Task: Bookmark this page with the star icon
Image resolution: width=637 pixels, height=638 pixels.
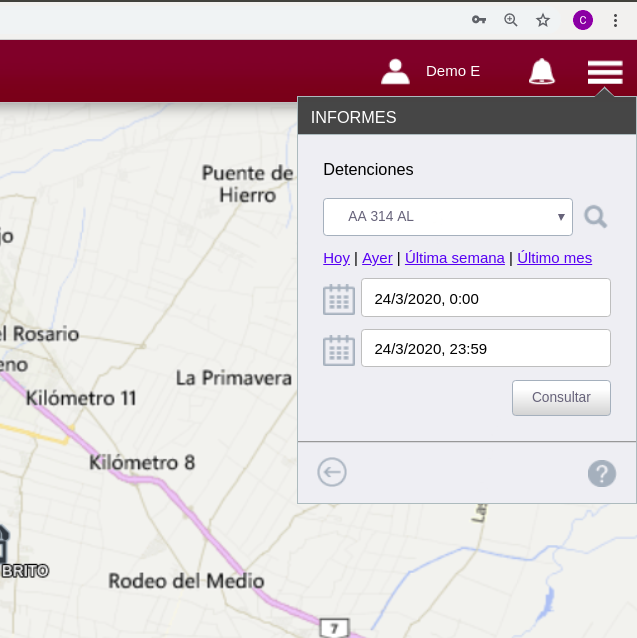Action: point(543,20)
